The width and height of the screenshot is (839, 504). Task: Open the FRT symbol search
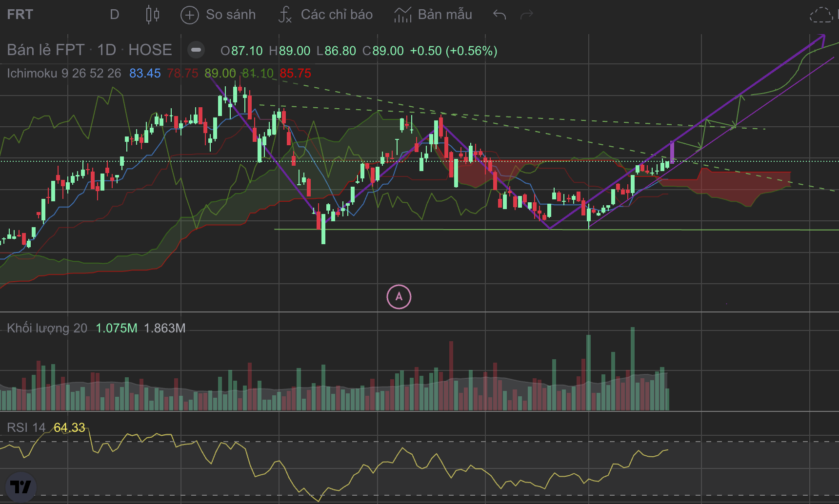click(20, 15)
